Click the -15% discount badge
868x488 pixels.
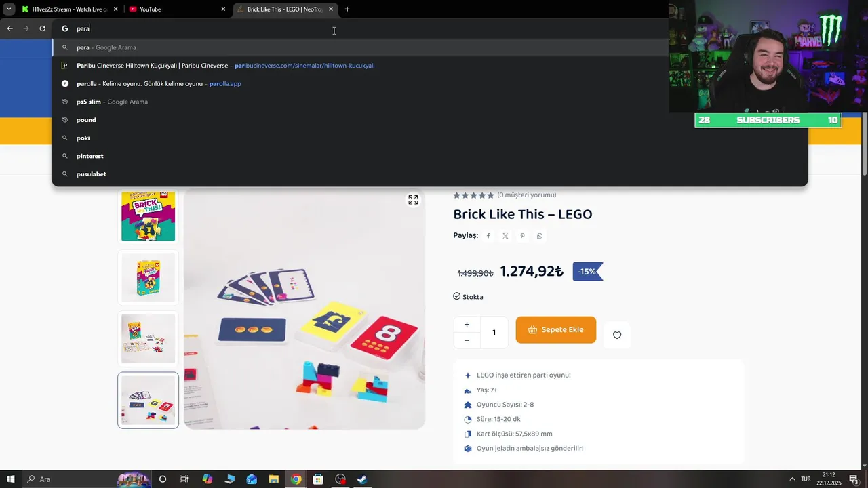[587, 272]
